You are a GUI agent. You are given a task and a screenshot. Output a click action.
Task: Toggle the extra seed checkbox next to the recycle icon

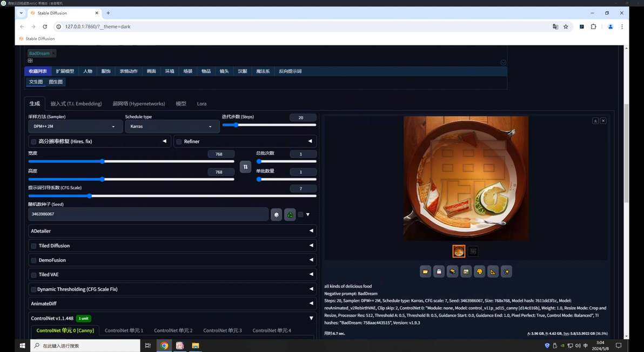(x=300, y=214)
